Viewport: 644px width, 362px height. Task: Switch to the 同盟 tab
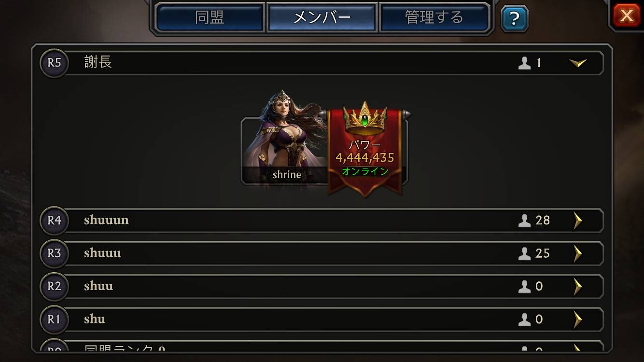210,17
